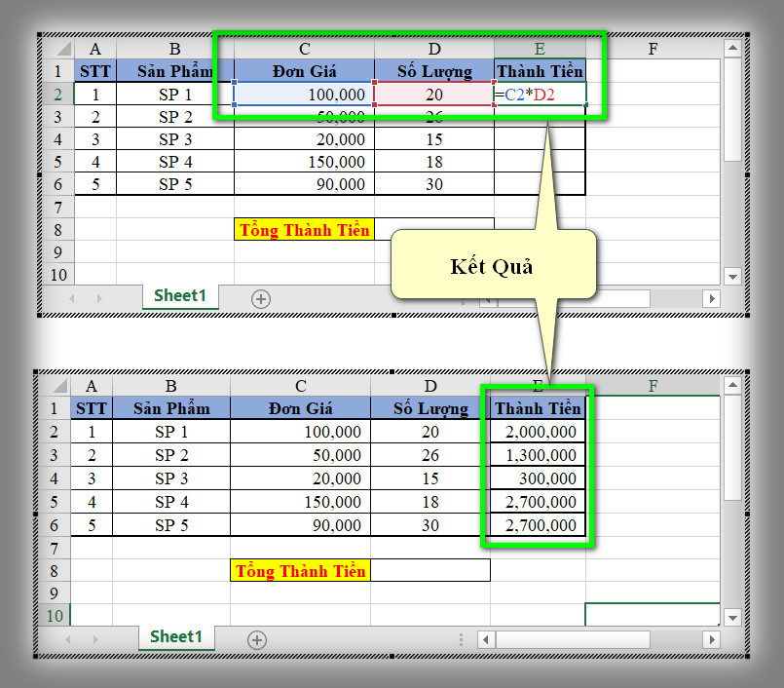
Task: Click the horizontal scroll left arrow in the bottom workbook
Action: click(486, 639)
